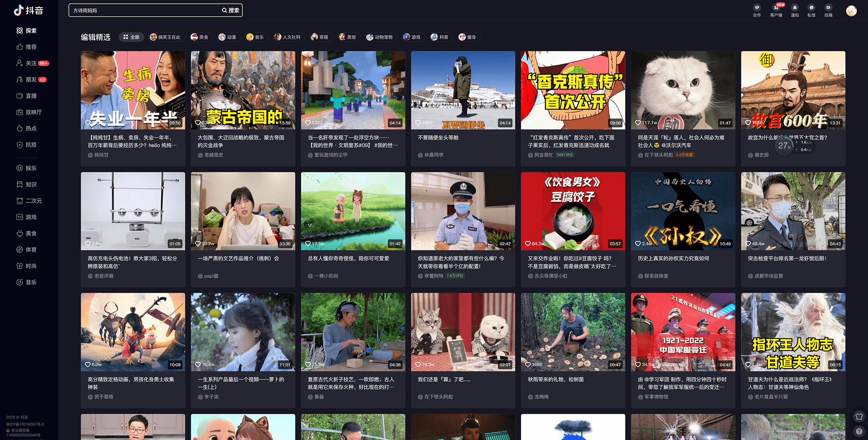Check private messages with 私信 icon
Image resolution: width=868 pixels, height=440 pixels.
(811, 10)
